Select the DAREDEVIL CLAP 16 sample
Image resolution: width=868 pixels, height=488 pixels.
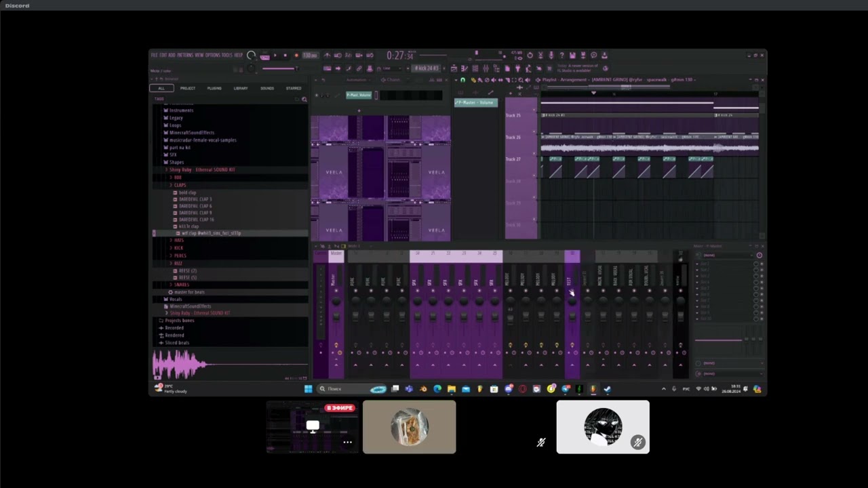[197, 220]
